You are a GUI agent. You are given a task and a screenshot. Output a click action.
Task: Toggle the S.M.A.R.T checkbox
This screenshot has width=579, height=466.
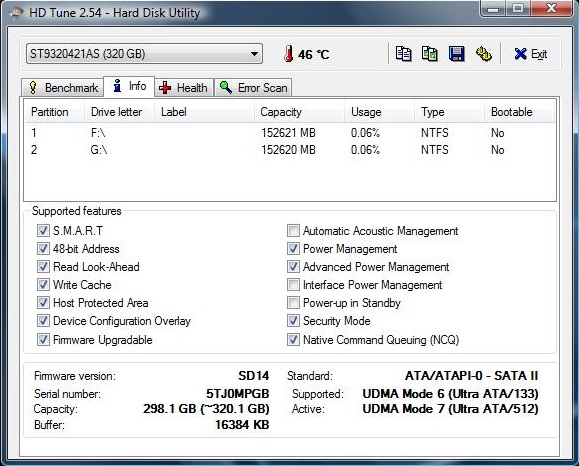tap(43, 231)
